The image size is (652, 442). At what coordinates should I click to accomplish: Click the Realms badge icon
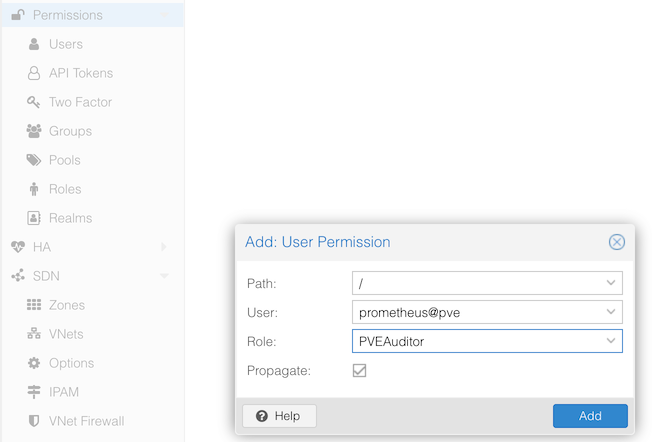click(x=33, y=218)
